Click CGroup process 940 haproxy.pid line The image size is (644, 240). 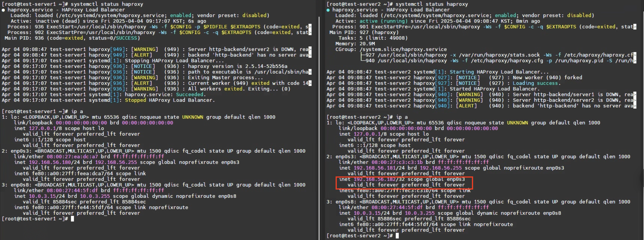pos(498,60)
